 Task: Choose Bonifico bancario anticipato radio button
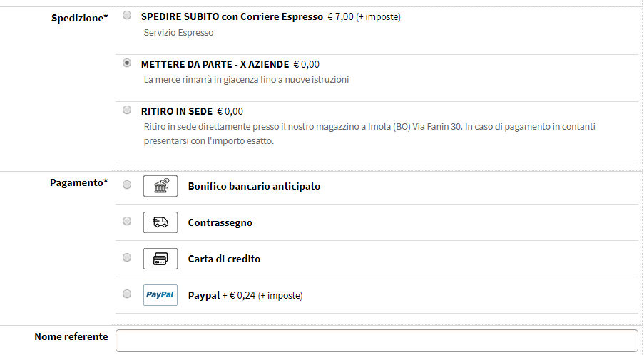coord(127,185)
